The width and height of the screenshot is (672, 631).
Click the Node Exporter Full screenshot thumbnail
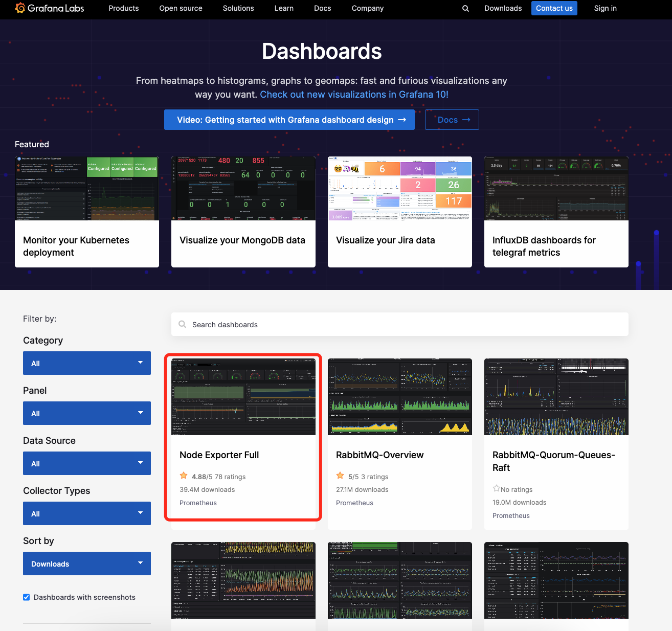click(x=243, y=397)
